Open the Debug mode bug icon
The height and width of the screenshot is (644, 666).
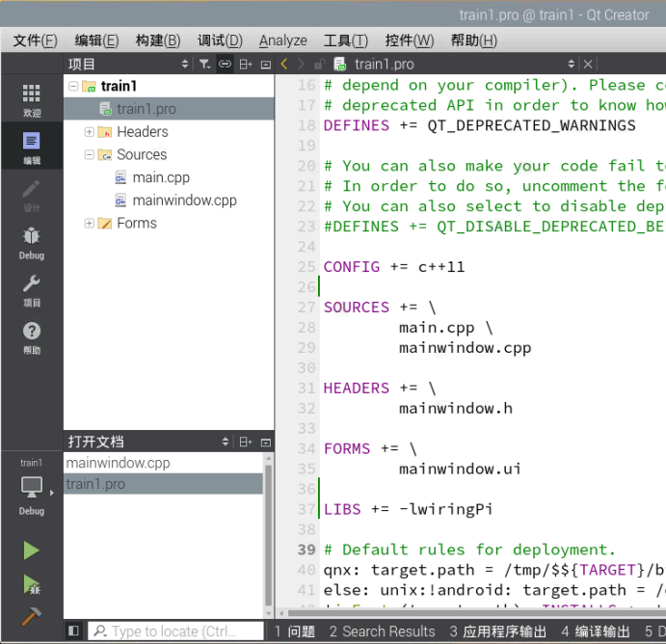pyautogui.click(x=32, y=243)
